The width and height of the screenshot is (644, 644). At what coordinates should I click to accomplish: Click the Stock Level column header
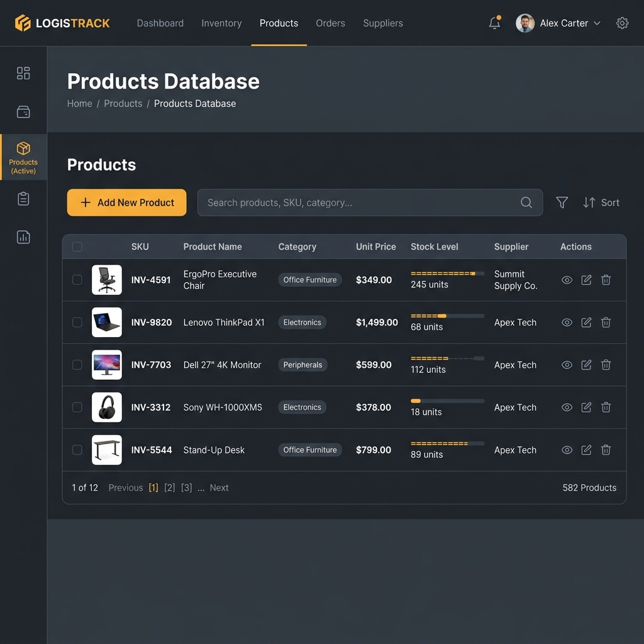(x=434, y=247)
